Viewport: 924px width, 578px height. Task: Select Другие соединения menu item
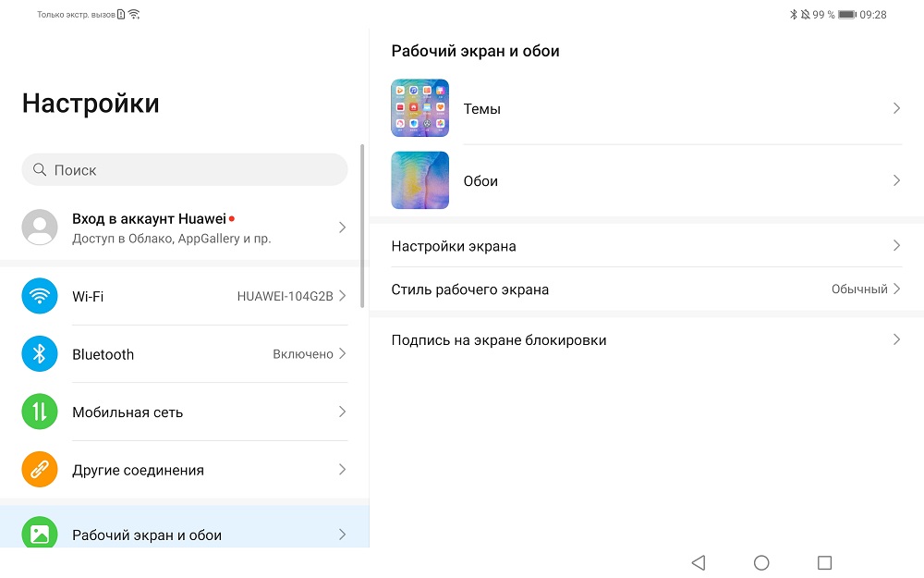(185, 470)
